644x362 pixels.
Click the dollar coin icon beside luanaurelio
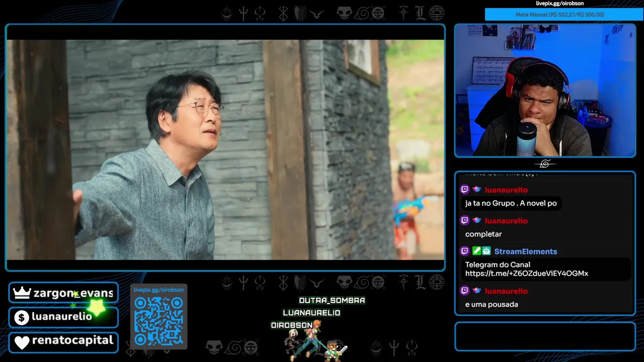tap(21, 317)
